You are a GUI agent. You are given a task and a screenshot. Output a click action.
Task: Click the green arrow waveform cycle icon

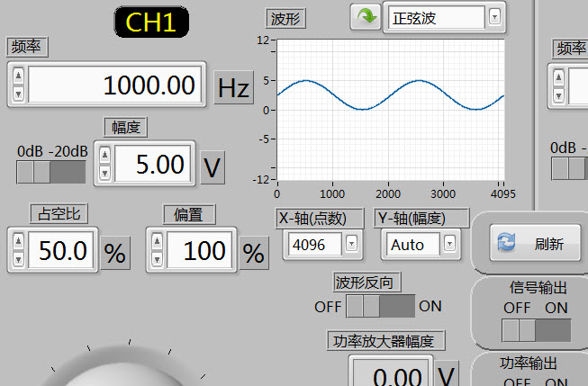click(365, 17)
